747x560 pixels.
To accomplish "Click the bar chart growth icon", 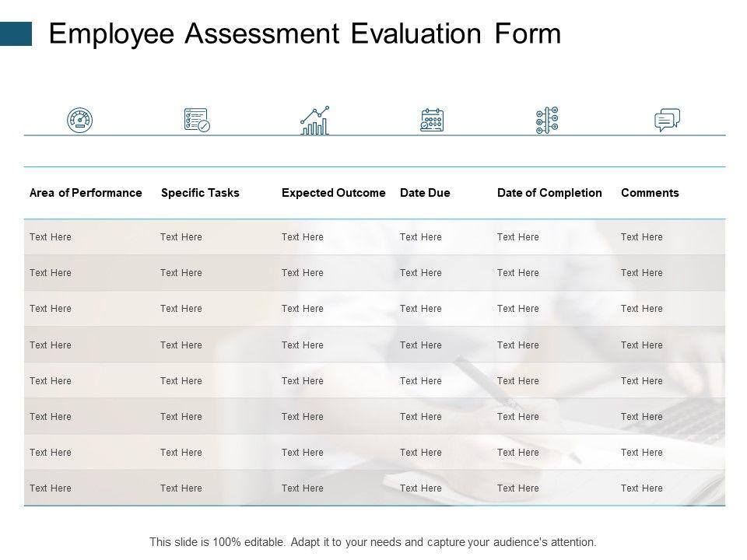I will [315, 121].
